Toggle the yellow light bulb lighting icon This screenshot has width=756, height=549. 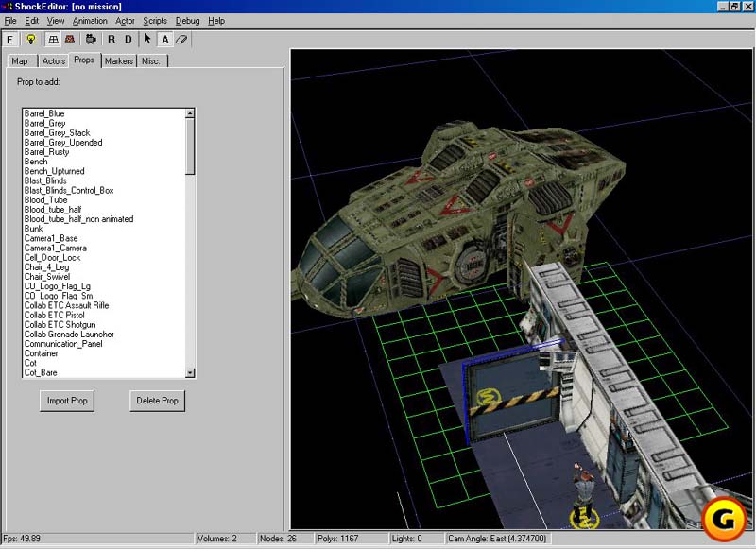click(30, 40)
